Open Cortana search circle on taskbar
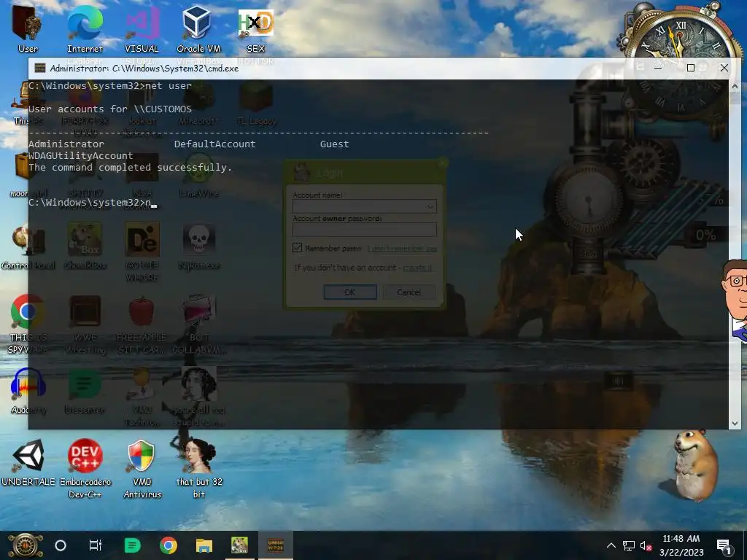 (61, 545)
